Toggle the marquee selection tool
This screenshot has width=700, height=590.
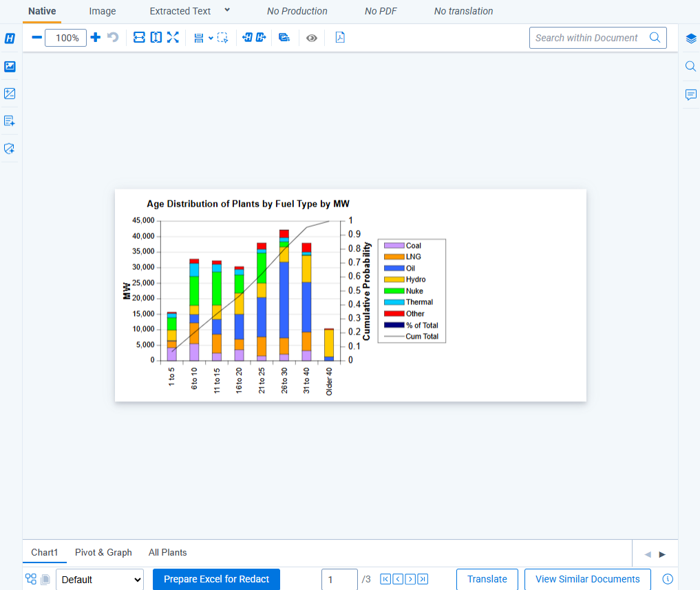[x=223, y=38]
